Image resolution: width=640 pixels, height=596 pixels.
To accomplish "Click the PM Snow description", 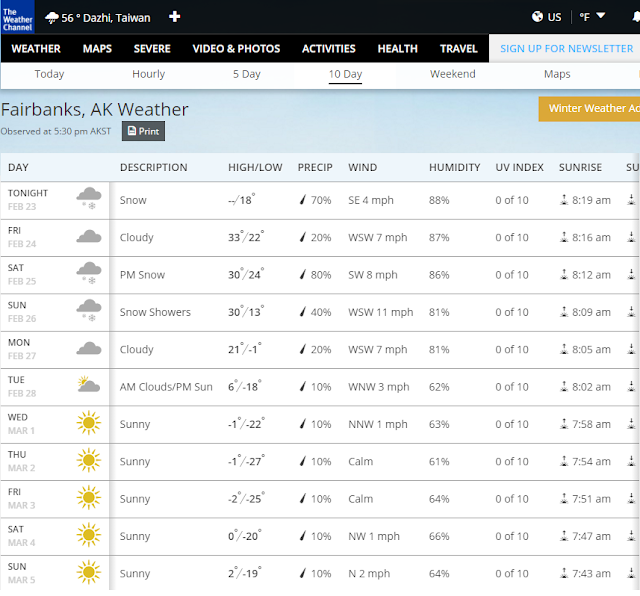I will point(142,275).
